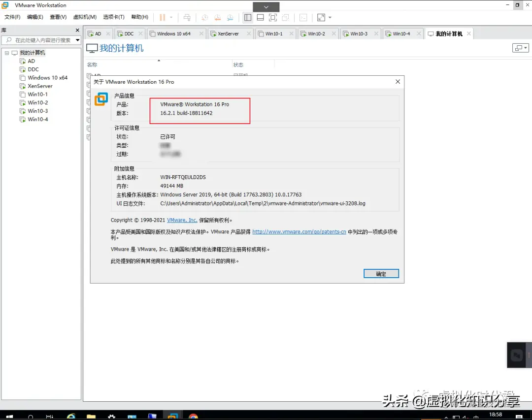Click the 确定 button in the About dialog

tap(381, 273)
